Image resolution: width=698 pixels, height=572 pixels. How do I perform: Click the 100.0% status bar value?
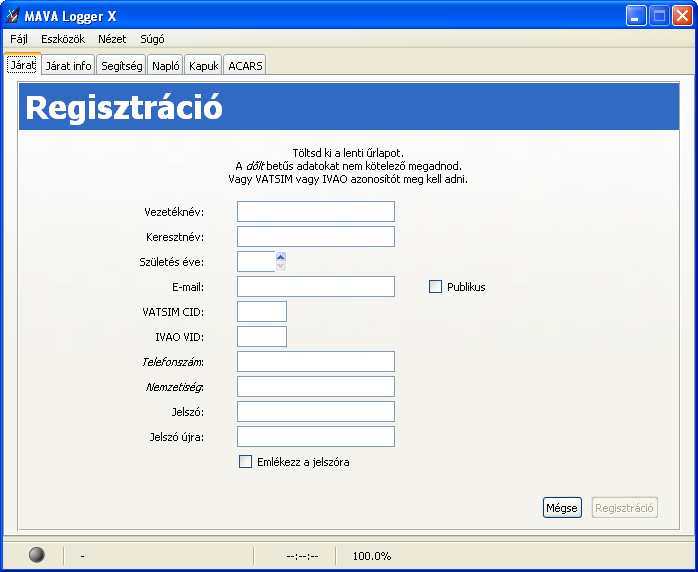click(372, 556)
